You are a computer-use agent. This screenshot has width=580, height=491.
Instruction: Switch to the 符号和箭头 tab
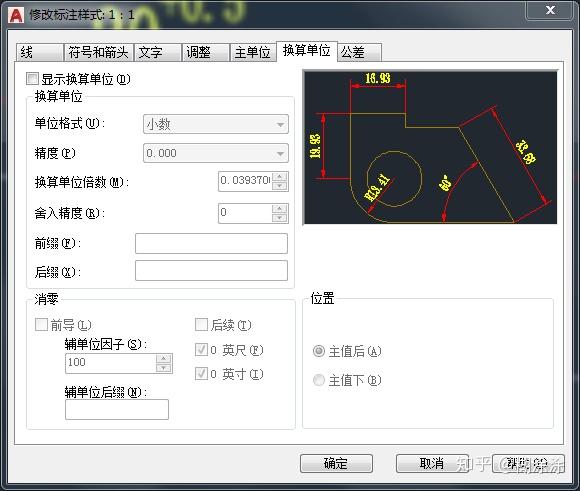[98, 52]
